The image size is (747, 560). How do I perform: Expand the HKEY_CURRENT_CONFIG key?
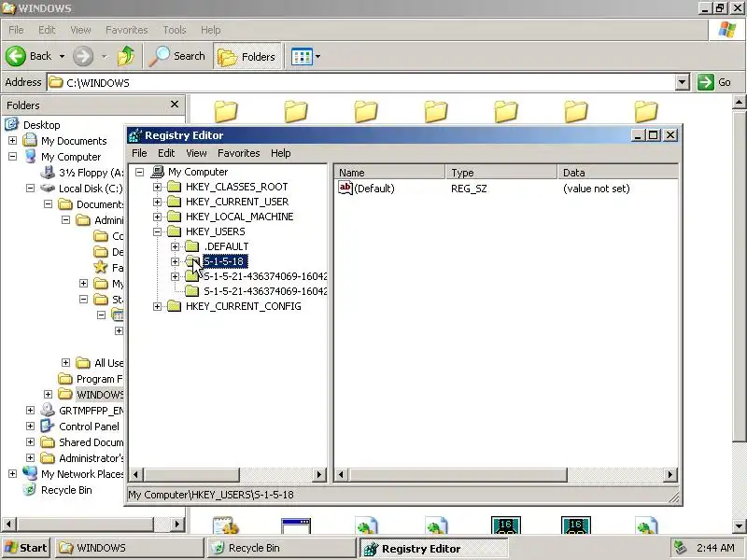[x=157, y=307]
